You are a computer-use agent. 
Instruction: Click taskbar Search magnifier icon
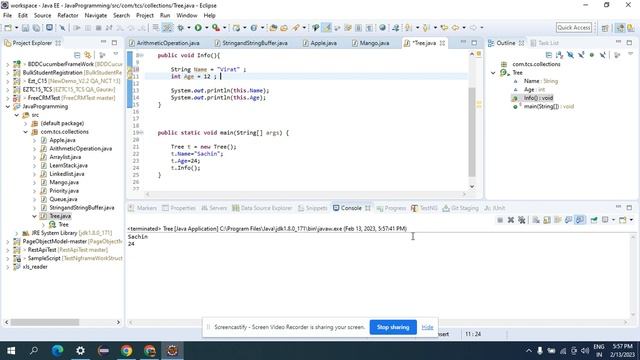pyautogui.click(x=34, y=351)
